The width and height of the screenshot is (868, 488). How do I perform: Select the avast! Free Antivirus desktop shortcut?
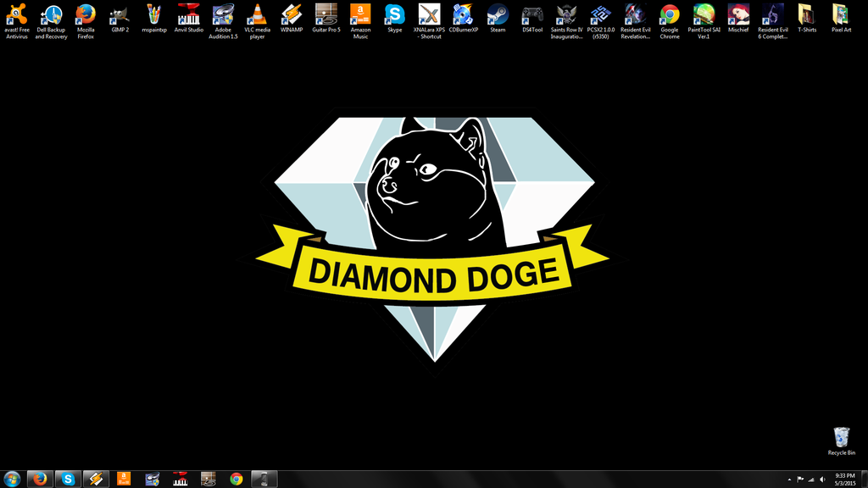pyautogui.click(x=17, y=21)
